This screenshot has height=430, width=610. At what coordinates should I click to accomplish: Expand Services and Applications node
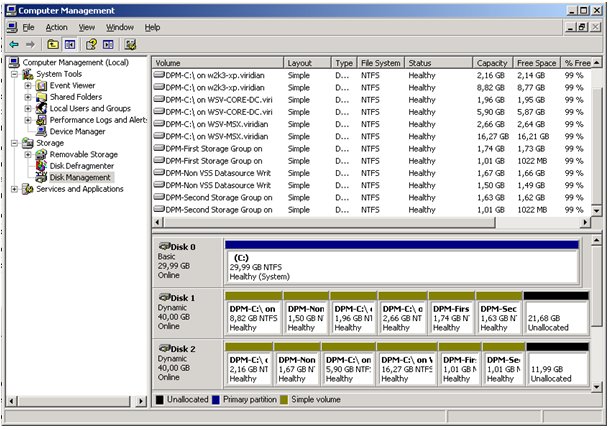coord(15,189)
